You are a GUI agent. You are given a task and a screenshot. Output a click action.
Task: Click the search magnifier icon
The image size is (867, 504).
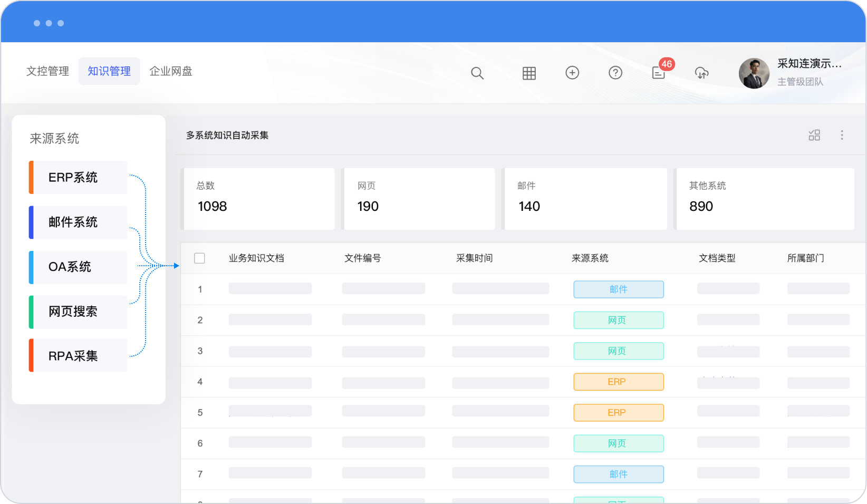(x=477, y=73)
